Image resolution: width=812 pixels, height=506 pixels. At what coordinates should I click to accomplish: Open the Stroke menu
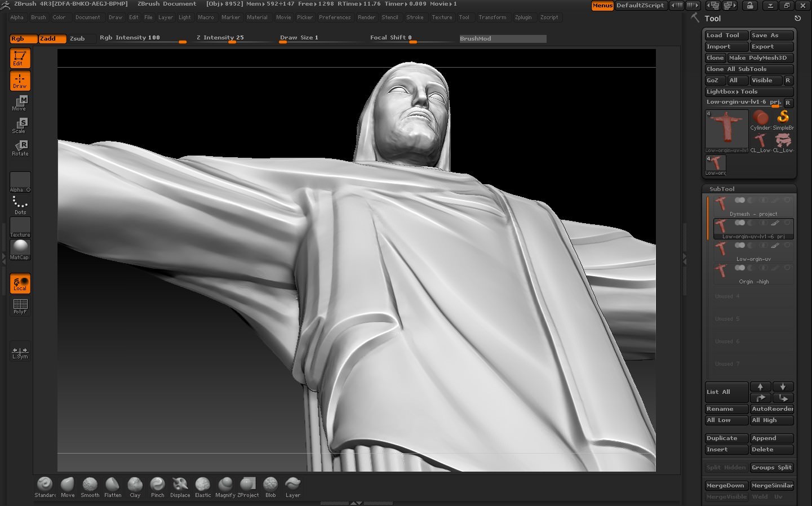click(415, 17)
